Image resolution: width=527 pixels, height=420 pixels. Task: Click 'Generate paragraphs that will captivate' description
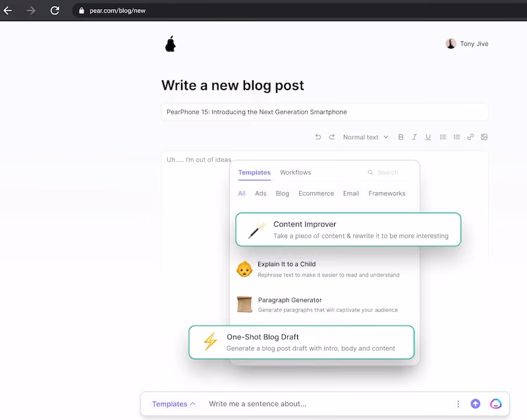tap(327, 310)
